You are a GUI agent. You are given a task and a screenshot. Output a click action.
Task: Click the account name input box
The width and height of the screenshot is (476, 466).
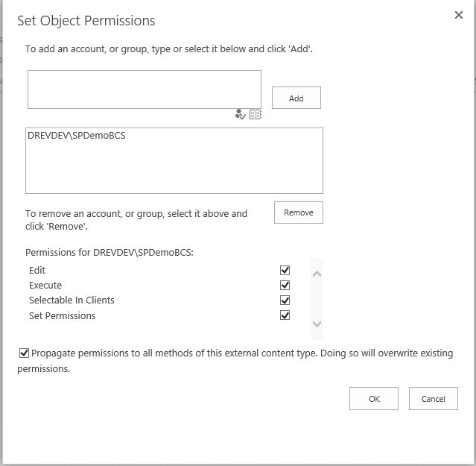(x=145, y=89)
